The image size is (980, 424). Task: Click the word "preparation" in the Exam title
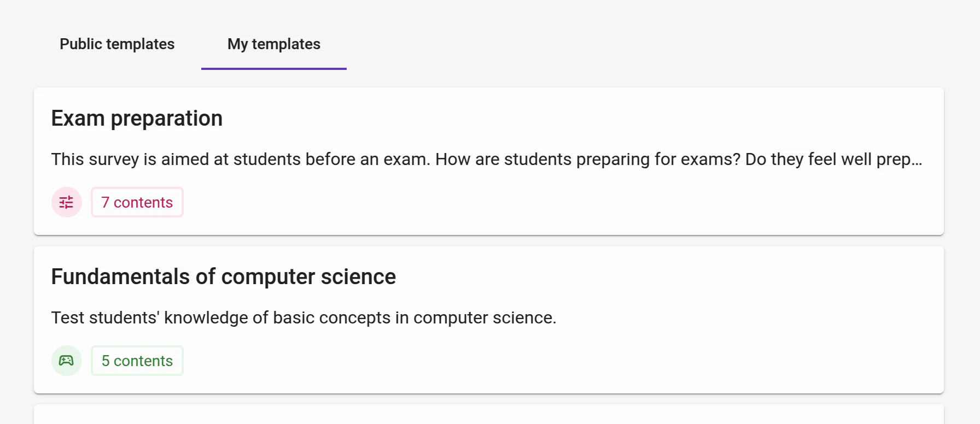click(166, 119)
